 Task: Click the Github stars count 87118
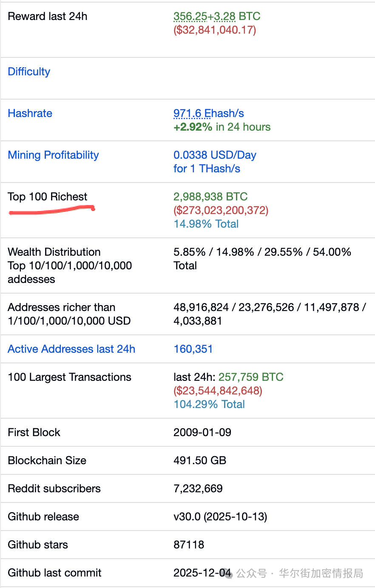point(189,545)
